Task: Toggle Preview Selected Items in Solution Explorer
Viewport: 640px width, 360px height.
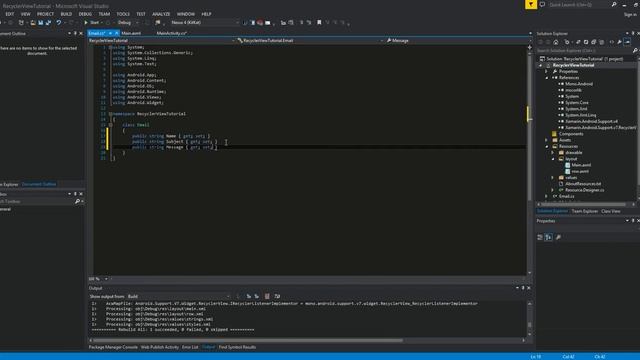Action: tap(627, 42)
